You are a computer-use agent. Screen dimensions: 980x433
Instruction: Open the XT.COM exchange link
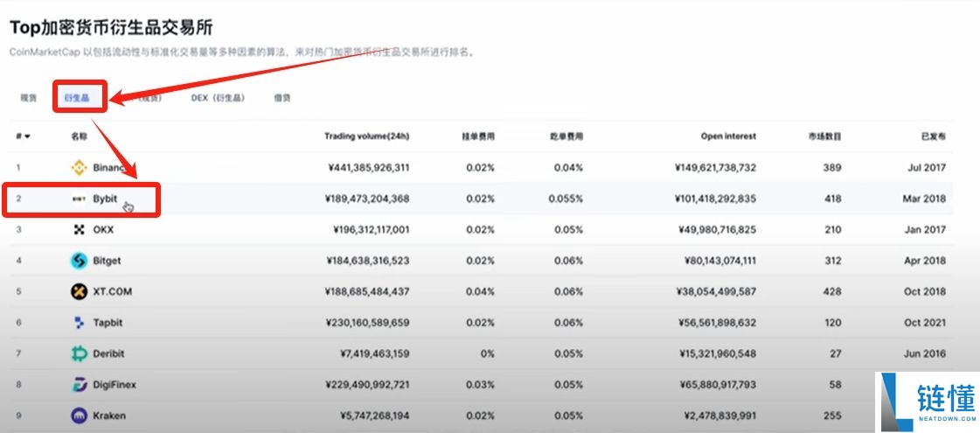pyautogui.click(x=113, y=291)
